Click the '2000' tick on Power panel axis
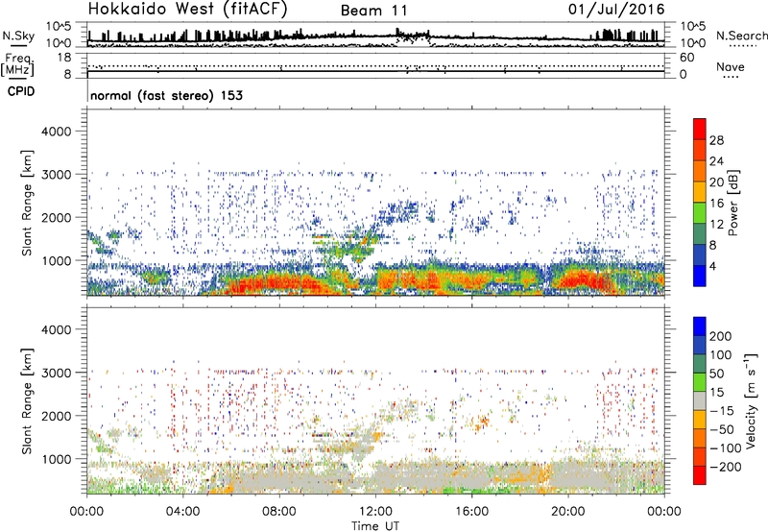Viewport: 768px width, 532px height. tap(57, 217)
